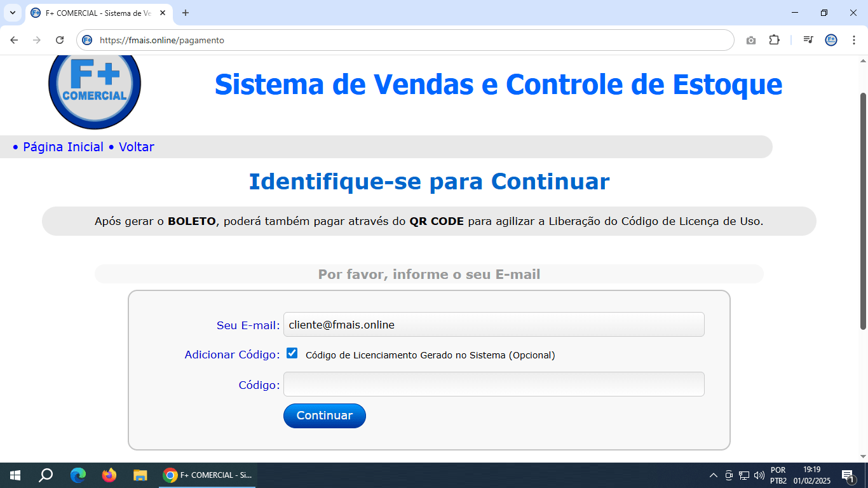868x488 pixels.
Task: Toggle Código de Licenciamento option off
Action: point(292,353)
